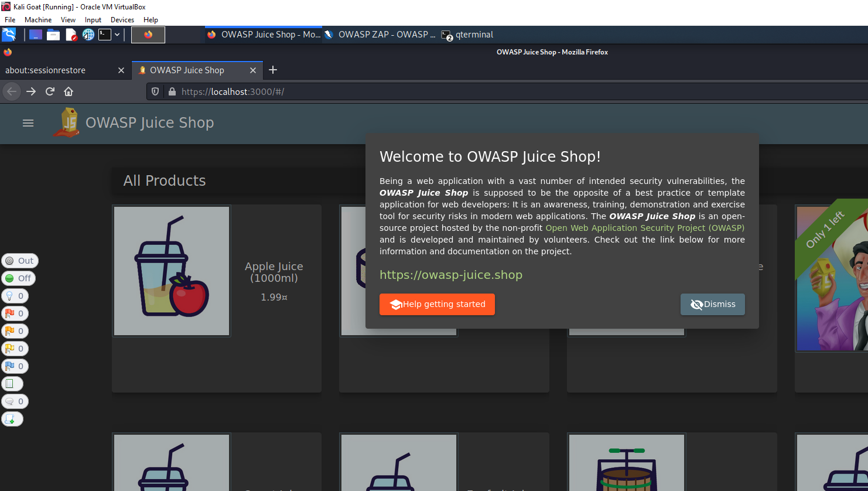Launch the text editor panel icon
The width and height of the screenshot is (868, 491).
point(71,35)
